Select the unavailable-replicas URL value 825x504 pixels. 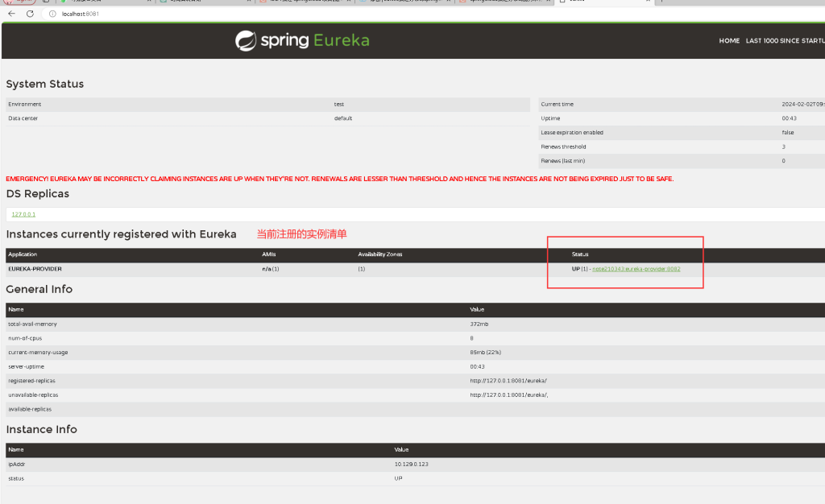tap(509, 395)
